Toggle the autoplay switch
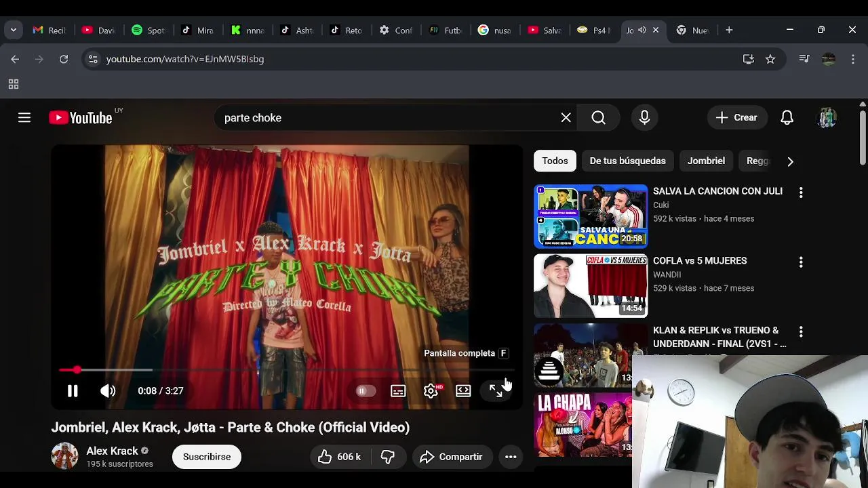 365,391
